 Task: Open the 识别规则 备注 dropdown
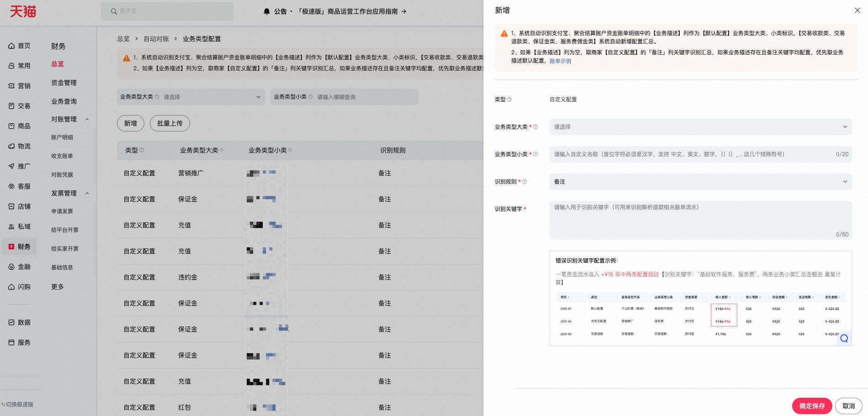pos(700,181)
